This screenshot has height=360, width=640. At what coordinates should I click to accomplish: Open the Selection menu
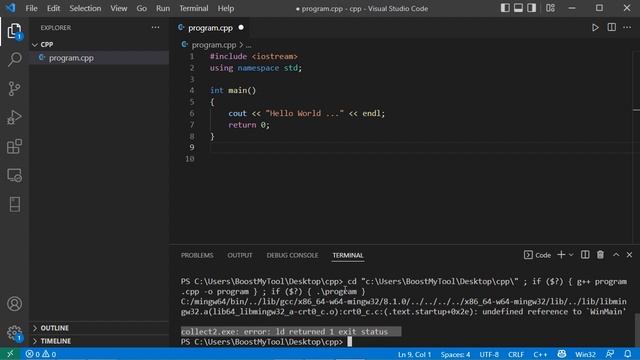pos(85,8)
